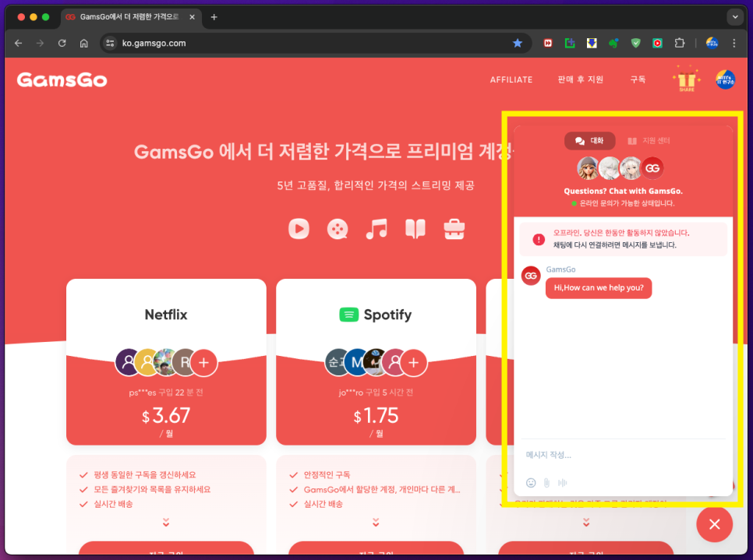753x560 pixels.
Task: Open the emoji picker in chat
Action: 531,483
